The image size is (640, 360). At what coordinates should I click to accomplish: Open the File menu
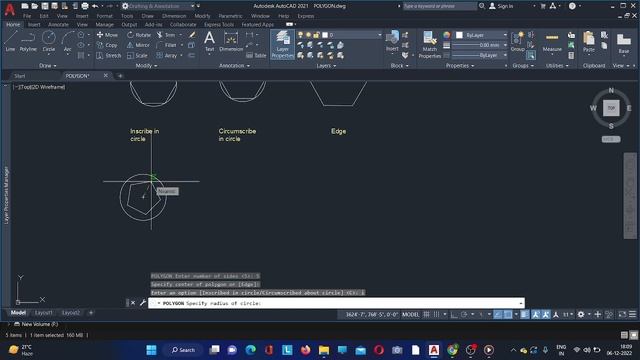[x=27, y=16]
